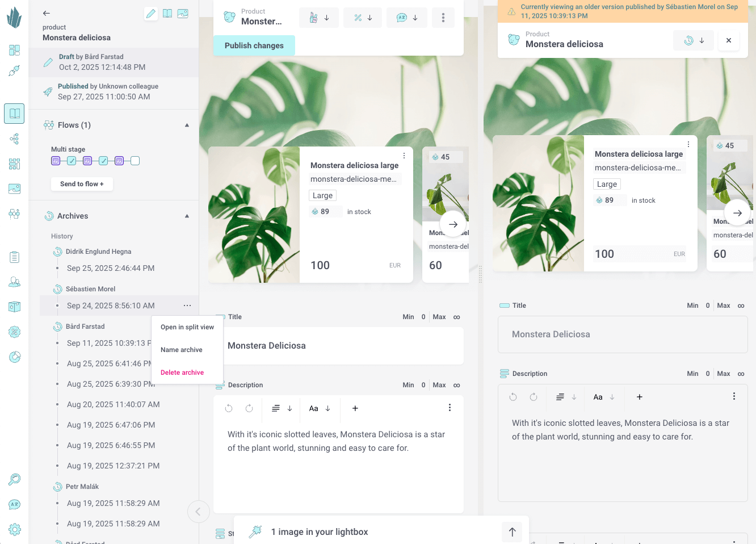Click undo in the left Description editor toolbar

coord(229,408)
